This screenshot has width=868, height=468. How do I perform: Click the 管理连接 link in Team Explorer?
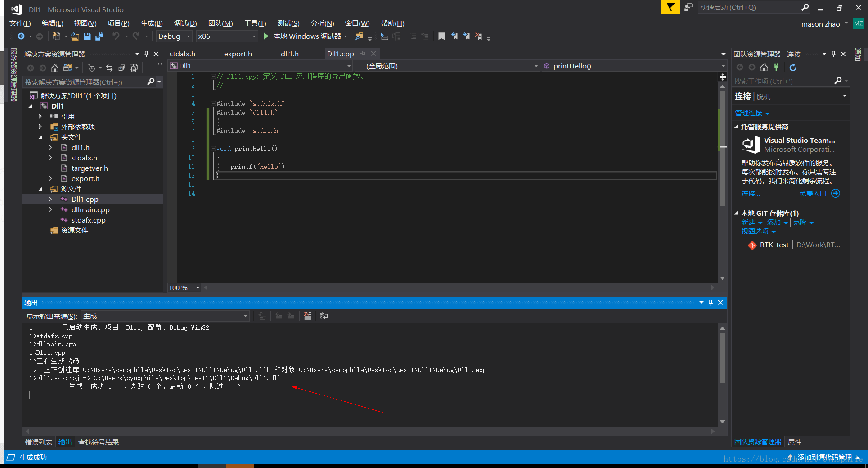pyautogui.click(x=749, y=113)
